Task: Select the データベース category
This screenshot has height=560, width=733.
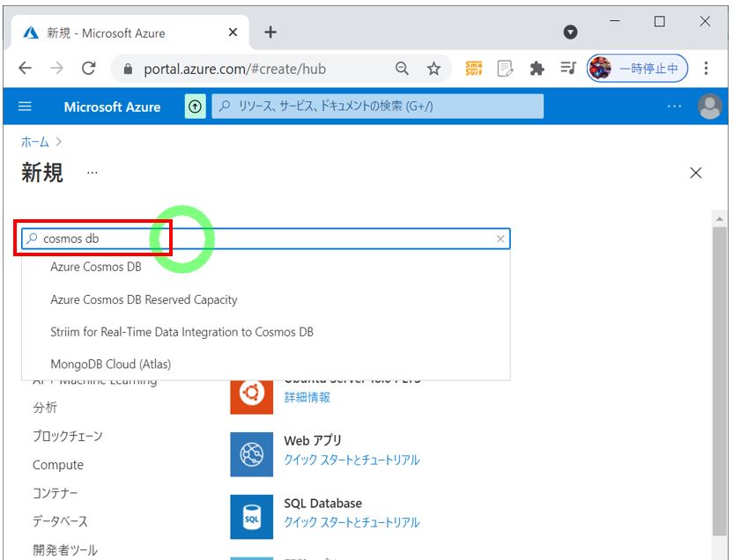Action: coord(60,520)
